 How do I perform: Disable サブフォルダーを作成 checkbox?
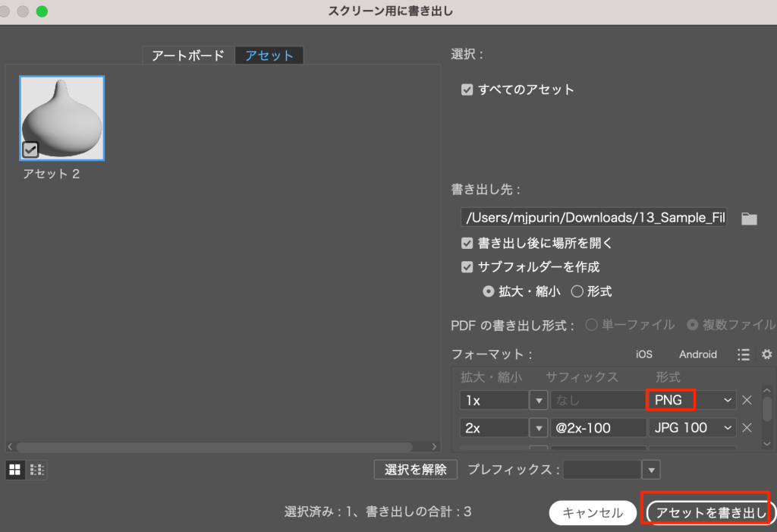click(467, 267)
